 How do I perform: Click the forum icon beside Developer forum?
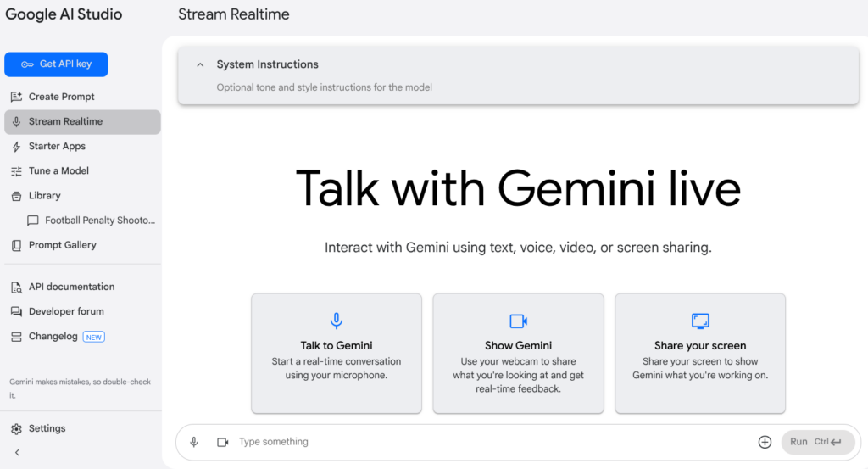coord(17,312)
